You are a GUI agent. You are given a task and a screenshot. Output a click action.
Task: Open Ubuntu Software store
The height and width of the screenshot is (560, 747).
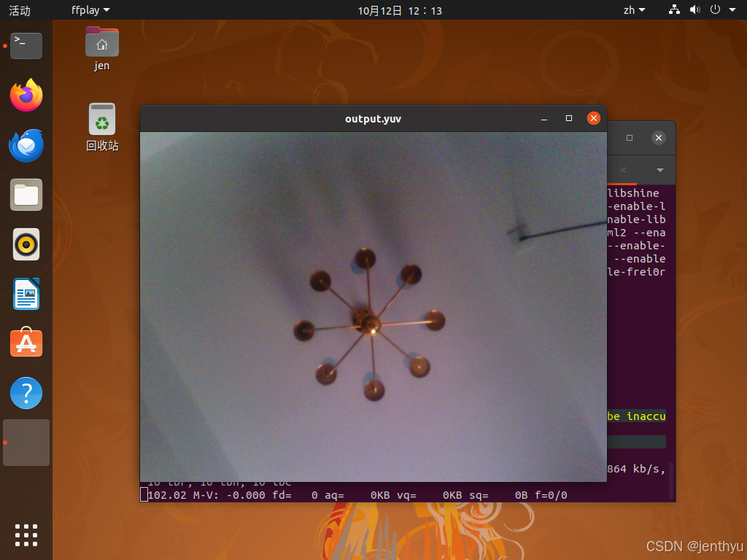tap(26, 343)
